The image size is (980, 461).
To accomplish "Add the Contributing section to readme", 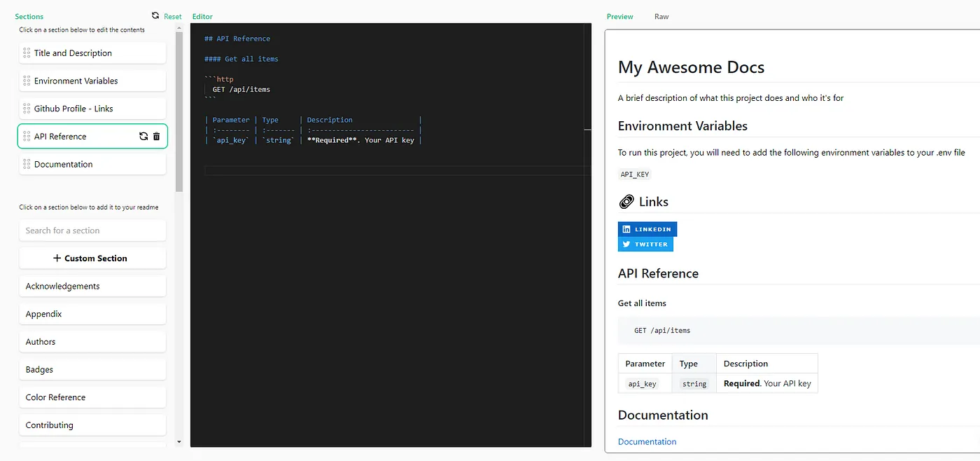I will click(x=92, y=425).
